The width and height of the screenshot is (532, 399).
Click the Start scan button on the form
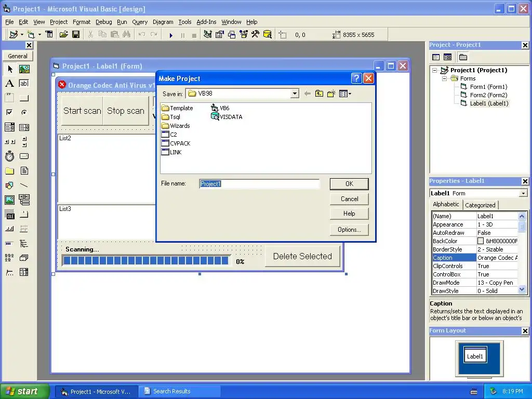(x=82, y=111)
